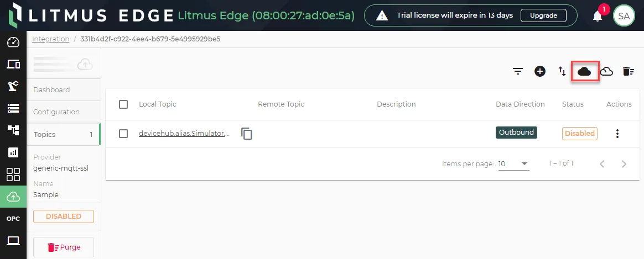Tick the select-all topics header checkbox
The image size is (644, 259).
coord(123,104)
